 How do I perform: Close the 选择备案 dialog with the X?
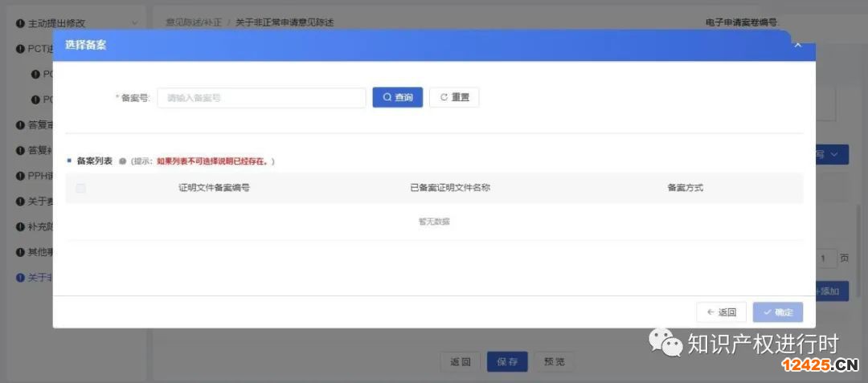point(797,45)
